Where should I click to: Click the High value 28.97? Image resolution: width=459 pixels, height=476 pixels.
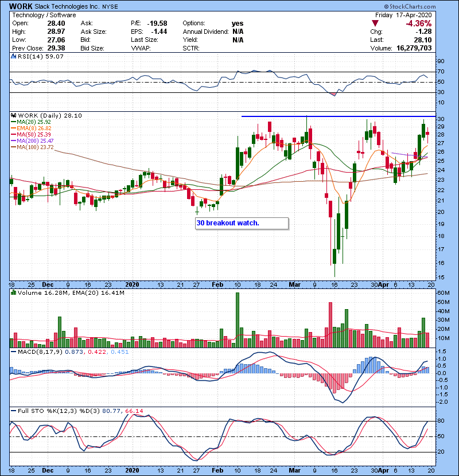pos(56,32)
